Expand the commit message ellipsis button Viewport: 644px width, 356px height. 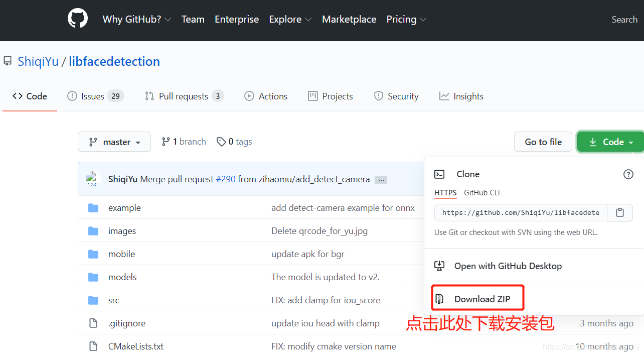tap(381, 180)
